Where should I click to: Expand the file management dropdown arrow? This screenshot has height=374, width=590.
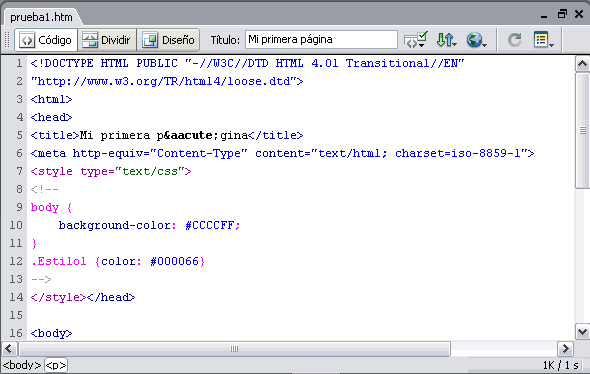tap(455, 45)
